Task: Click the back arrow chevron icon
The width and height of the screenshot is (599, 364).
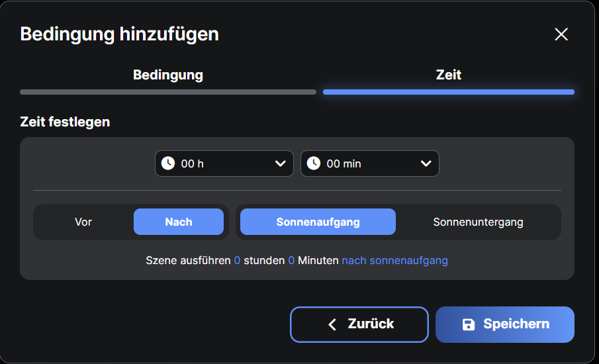Action: (x=332, y=324)
